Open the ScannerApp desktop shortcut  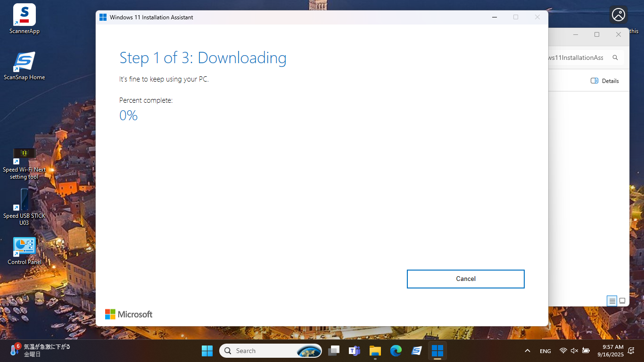pos(24,16)
